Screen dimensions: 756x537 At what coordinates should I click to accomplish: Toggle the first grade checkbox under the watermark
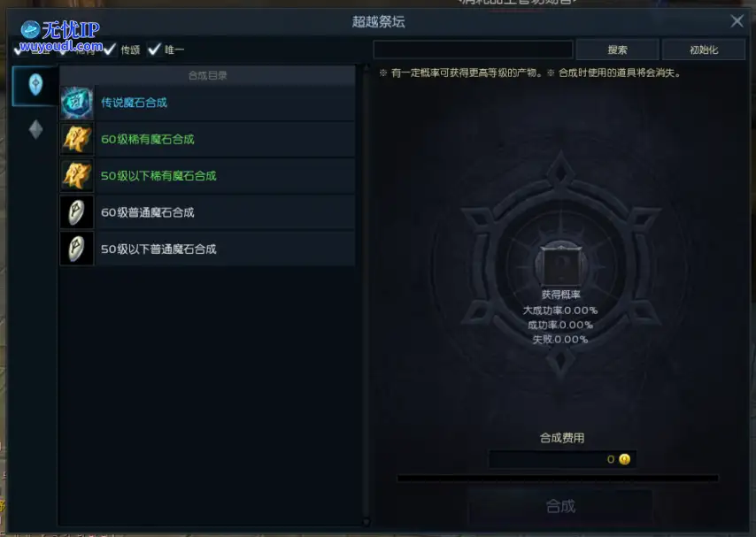click(19, 50)
